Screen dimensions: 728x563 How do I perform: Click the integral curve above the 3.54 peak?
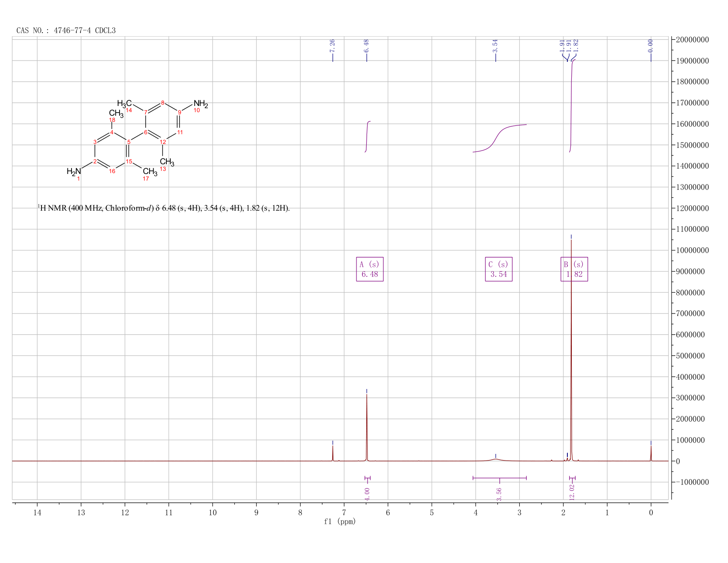pyautogui.click(x=499, y=138)
